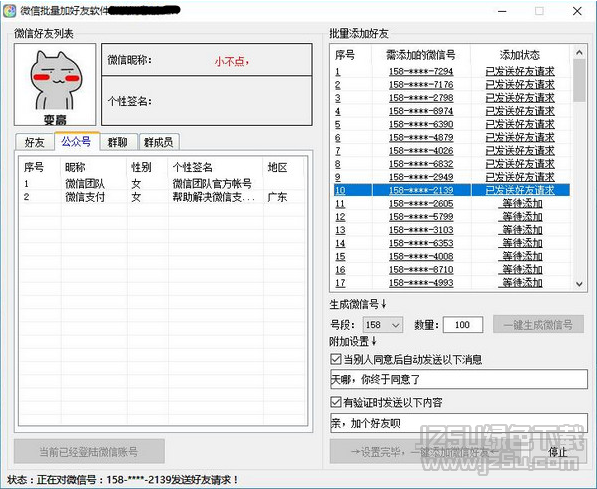Select number 158-****-6390 in list
The width and height of the screenshot is (597, 489).
421,124
